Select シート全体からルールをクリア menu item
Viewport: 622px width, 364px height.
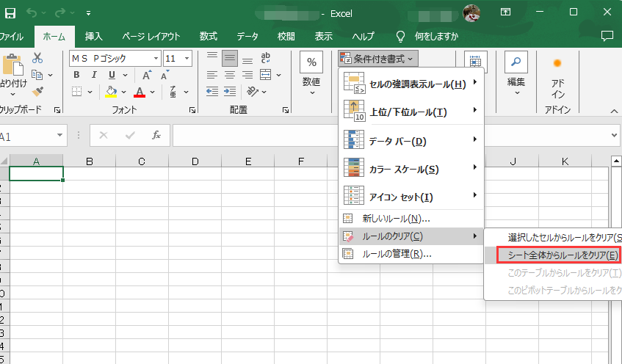pyautogui.click(x=557, y=255)
